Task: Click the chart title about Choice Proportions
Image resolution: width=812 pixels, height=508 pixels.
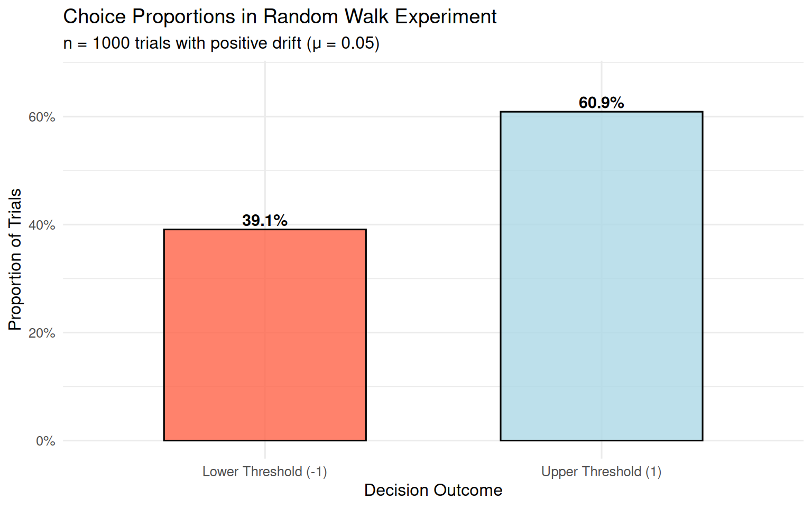Action: point(280,17)
